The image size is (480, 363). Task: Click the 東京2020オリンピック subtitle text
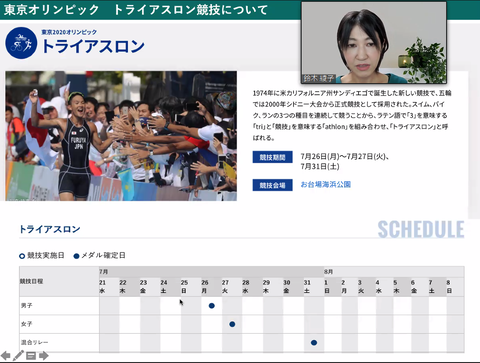coord(69,32)
